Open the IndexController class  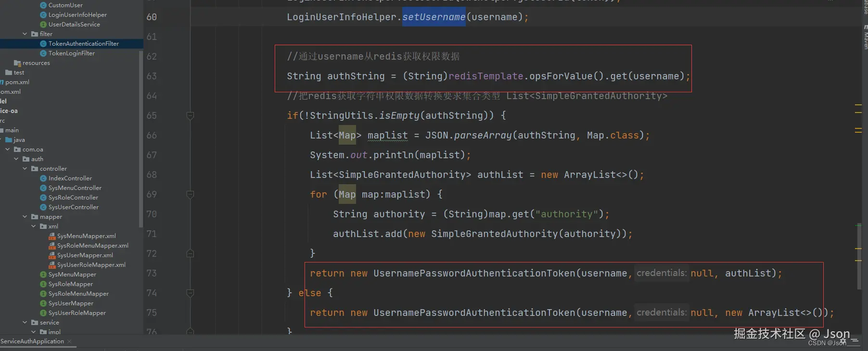(70, 178)
